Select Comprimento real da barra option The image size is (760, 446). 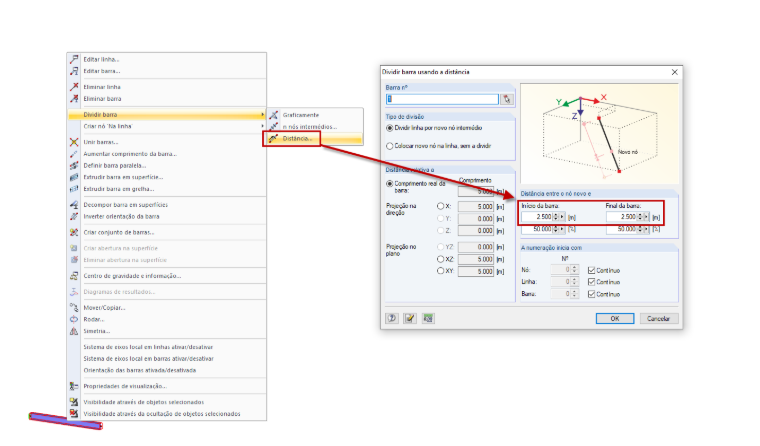tap(389, 184)
